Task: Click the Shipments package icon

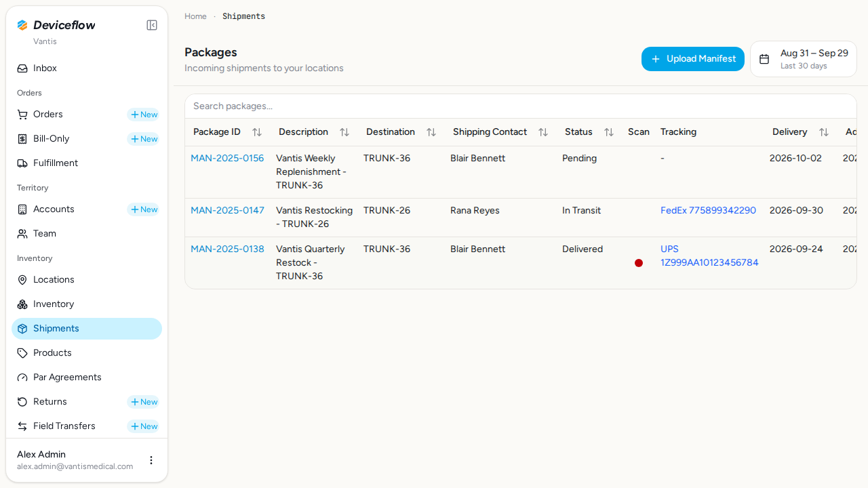Action: point(22,329)
